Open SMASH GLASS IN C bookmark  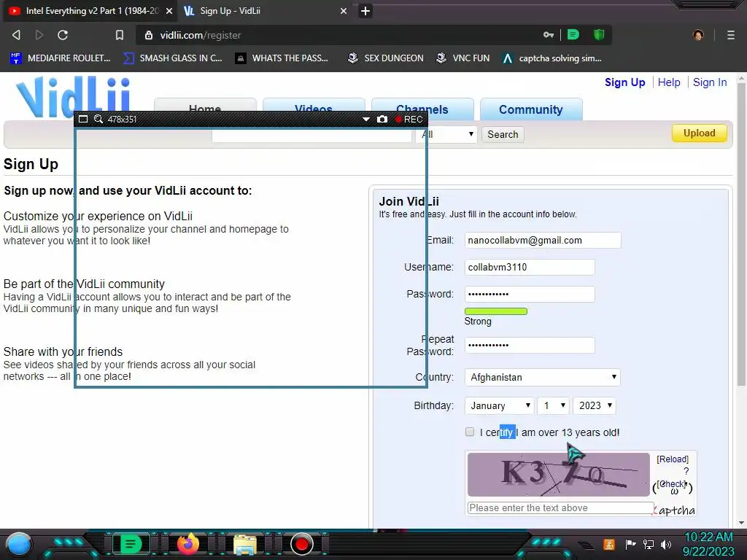173,58
